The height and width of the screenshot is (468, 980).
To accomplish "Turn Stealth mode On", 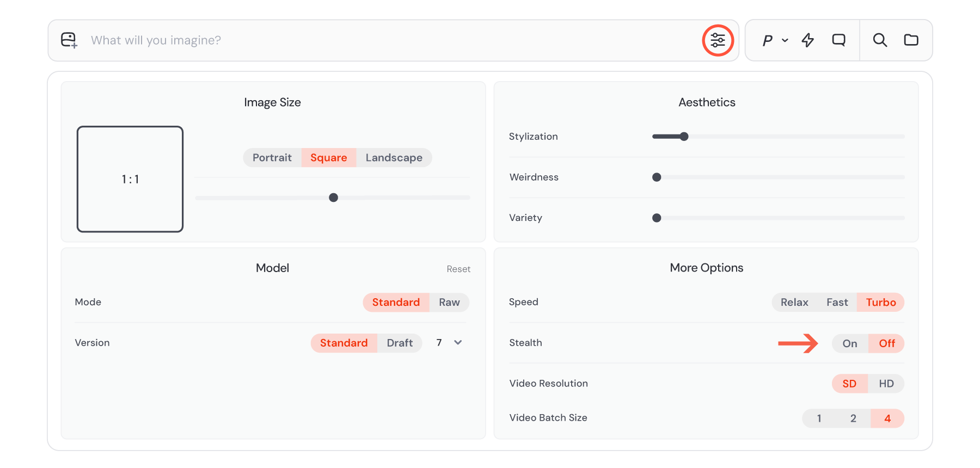I will click(850, 343).
